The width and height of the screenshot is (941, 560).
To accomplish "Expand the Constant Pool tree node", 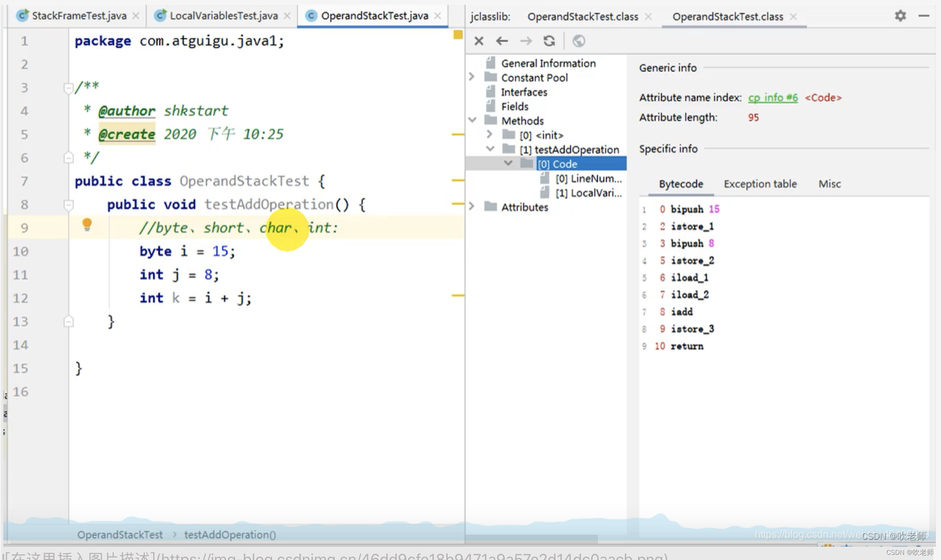I will tap(471, 77).
